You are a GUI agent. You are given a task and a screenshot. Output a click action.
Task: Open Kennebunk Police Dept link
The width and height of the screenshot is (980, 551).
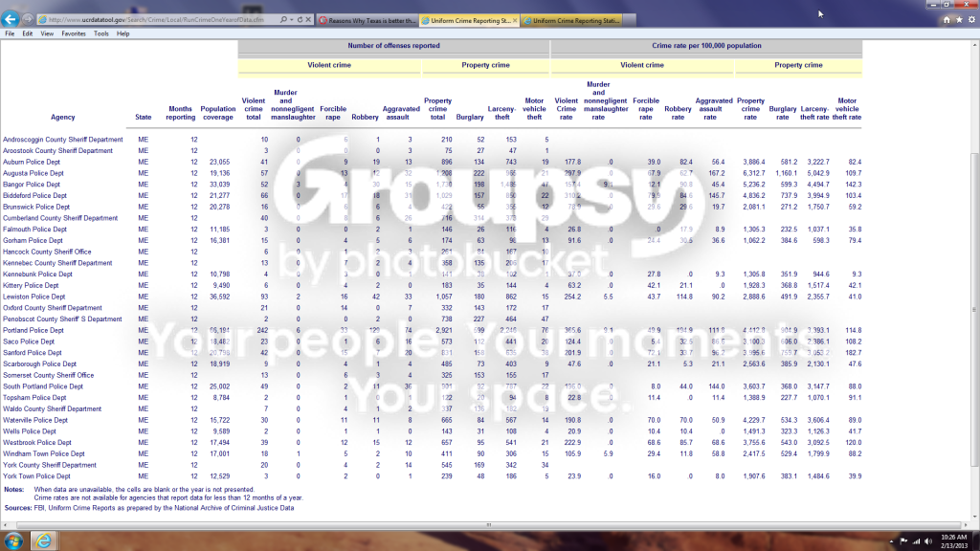[x=37, y=275]
